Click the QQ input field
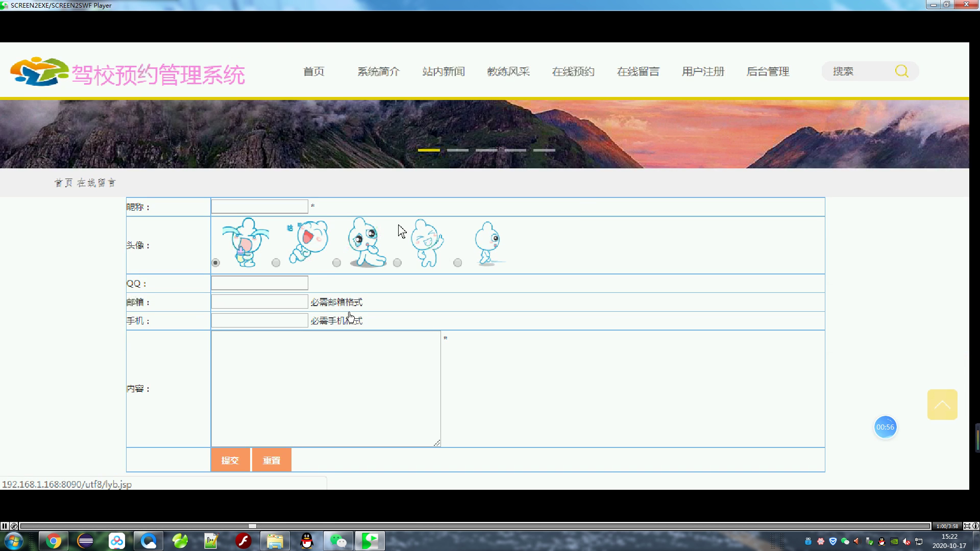Screen dimensions: 980x551 [259, 283]
